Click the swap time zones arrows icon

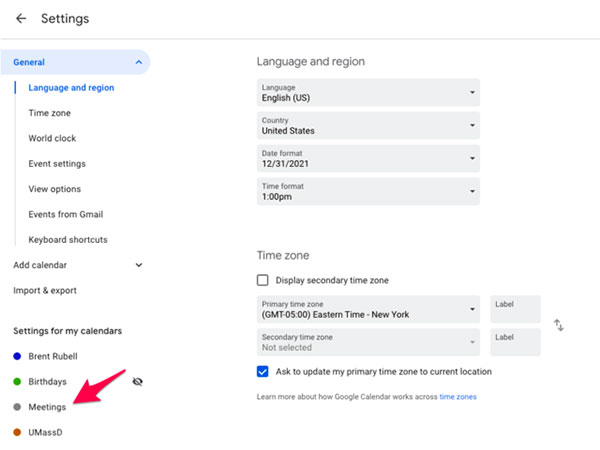point(559,325)
